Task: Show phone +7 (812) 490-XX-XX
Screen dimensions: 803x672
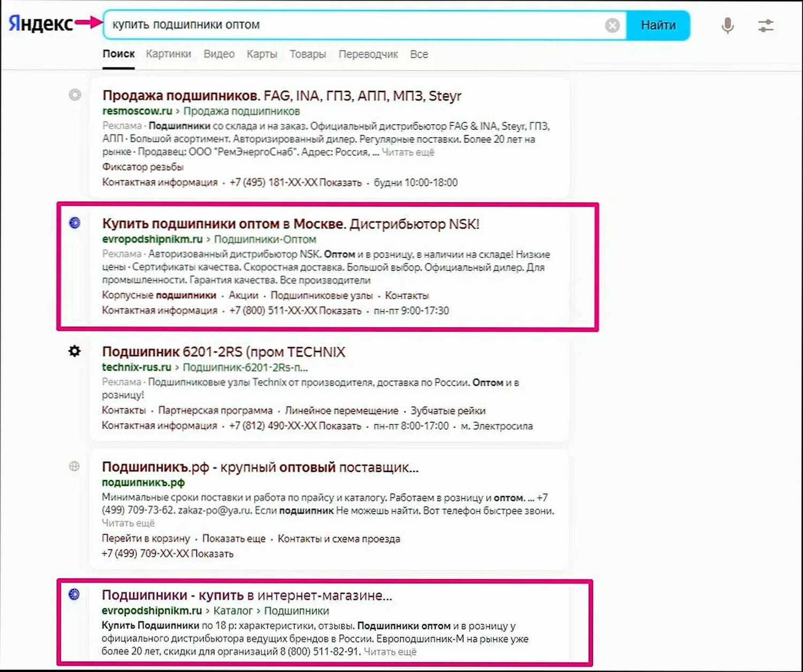Action: click(x=296, y=426)
